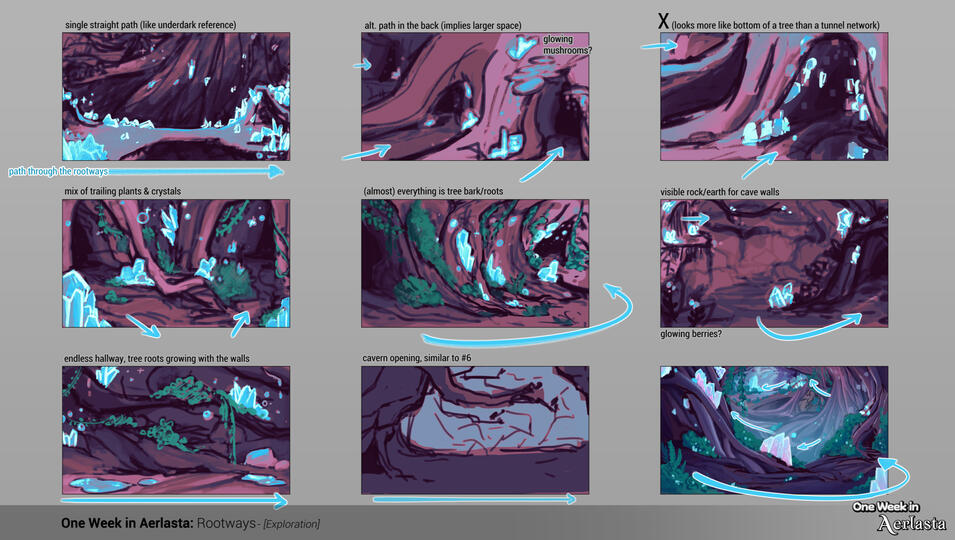Image resolution: width=955 pixels, height=540 pixels.
Task: Click the footer title 'One Week in Aerlasta: Rootways'
Action: click(x=158, y=523)
